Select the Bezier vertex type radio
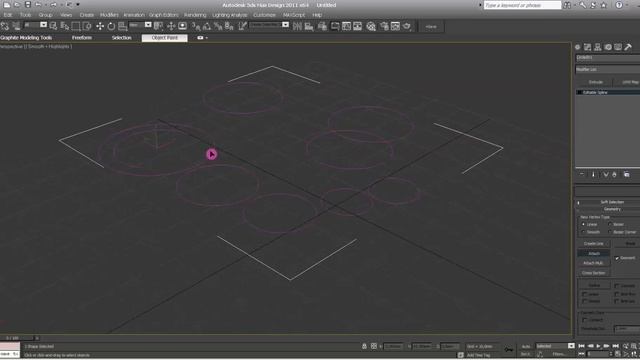The height and width of the screenshot is (360, 640). (x=610, y=224)
